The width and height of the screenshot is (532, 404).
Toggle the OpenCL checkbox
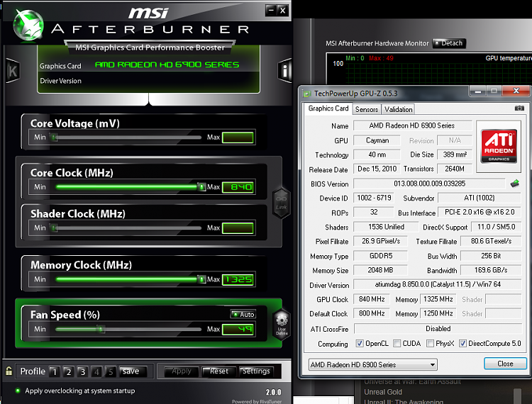click(360, 343)
